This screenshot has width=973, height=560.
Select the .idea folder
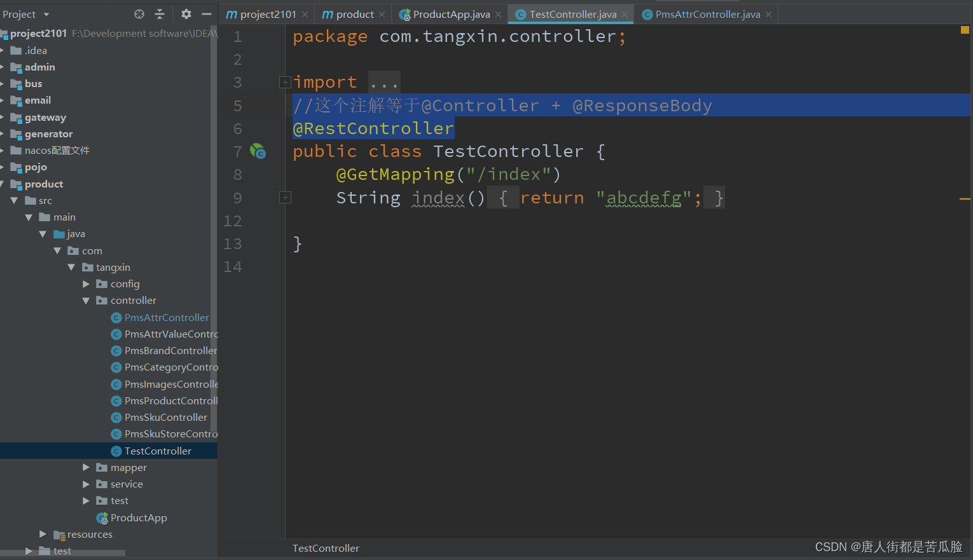click(x=36, y=50)
